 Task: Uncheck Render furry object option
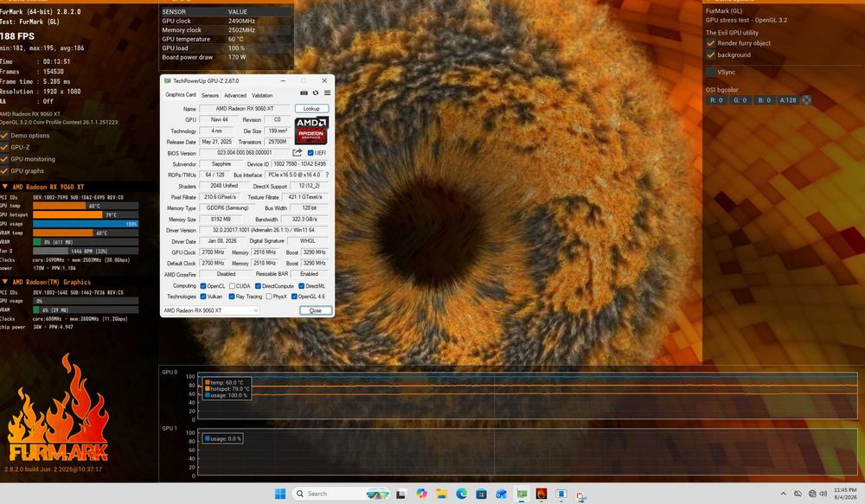[x=710, y=43]
